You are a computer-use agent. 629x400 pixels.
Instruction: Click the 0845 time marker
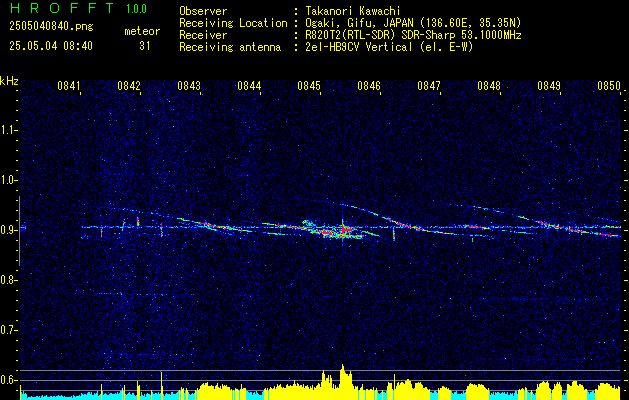tap(309, 86)
